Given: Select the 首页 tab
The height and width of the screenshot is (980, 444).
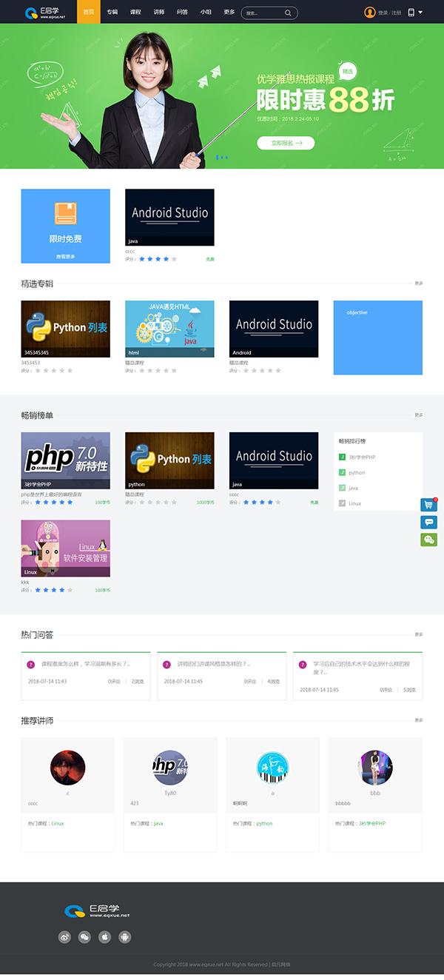Looking at the screenshot, I should 89,12.
